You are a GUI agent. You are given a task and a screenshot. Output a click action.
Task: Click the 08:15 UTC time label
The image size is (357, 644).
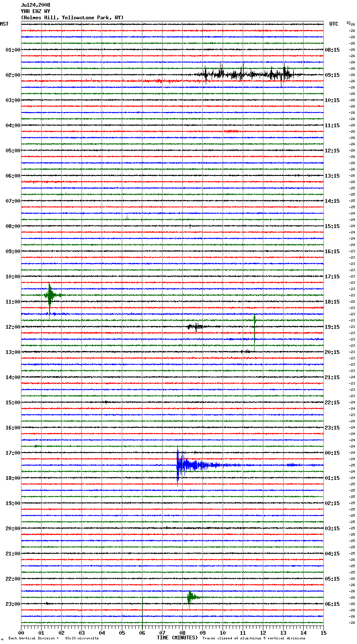(332, 50)
